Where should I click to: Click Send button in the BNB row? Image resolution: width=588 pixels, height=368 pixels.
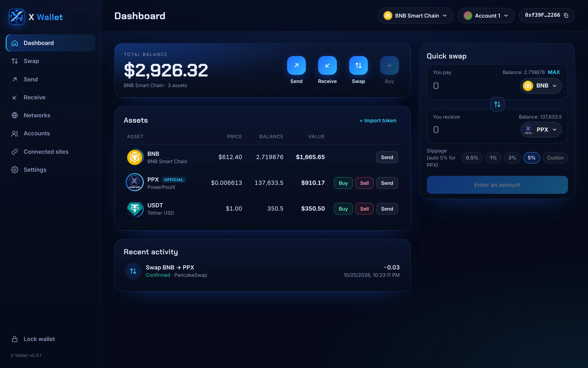(x=387, y=157)
